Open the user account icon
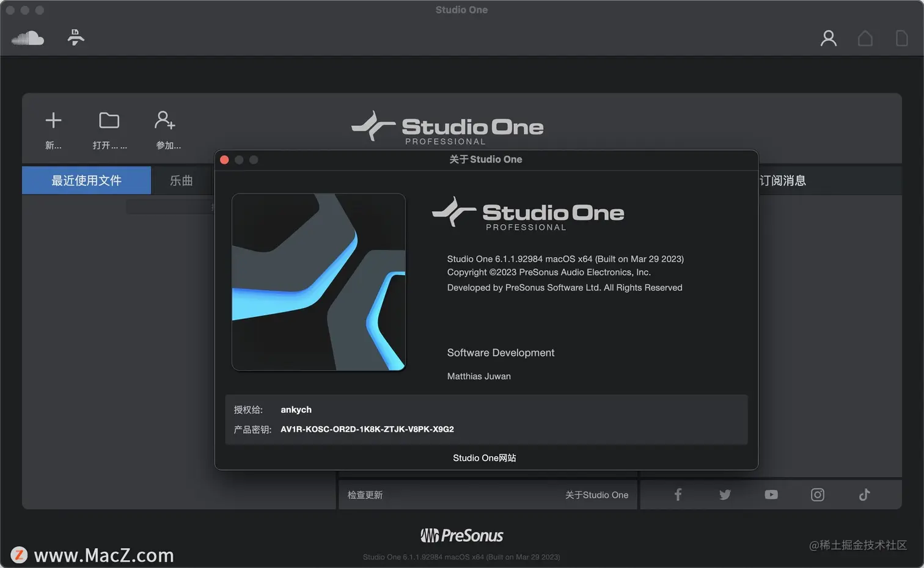This screenshot has width=924, height=568. pos(829,38)
